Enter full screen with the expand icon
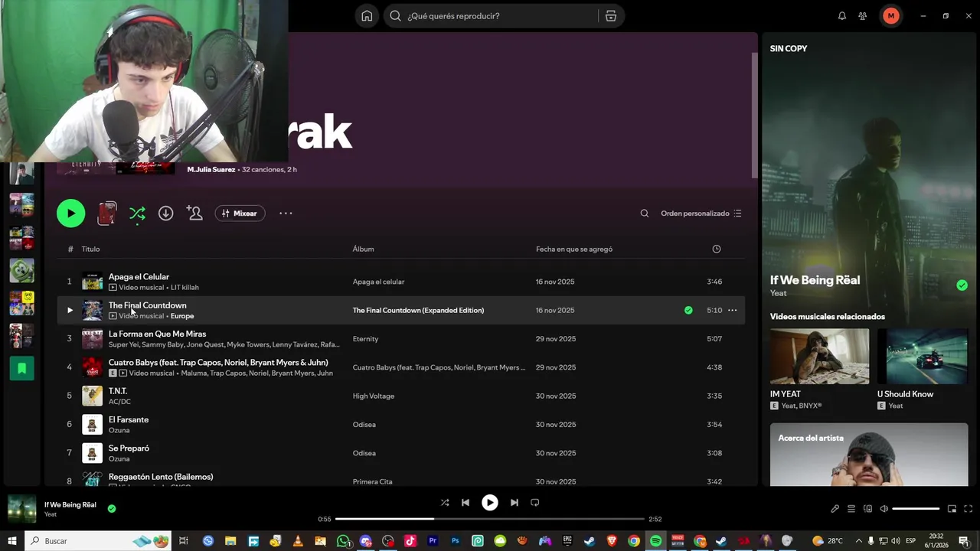This screenshot has width=980, height=551. 969,509
